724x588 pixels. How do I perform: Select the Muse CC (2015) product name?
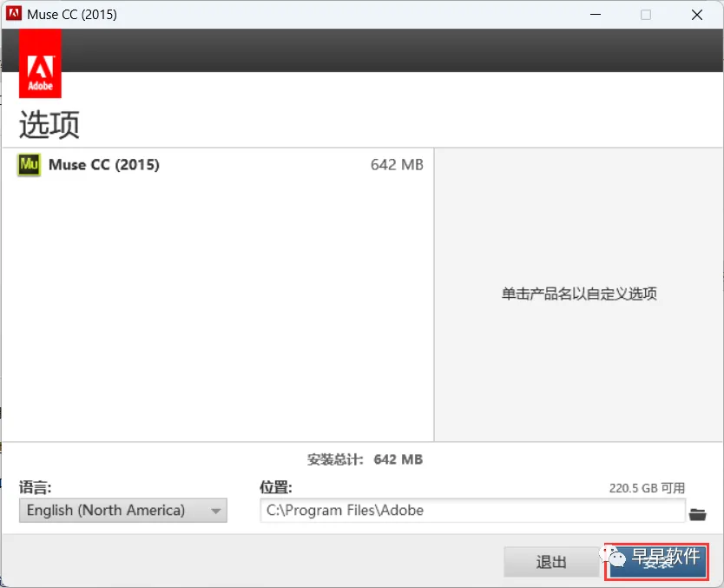[x=104, y=165]
